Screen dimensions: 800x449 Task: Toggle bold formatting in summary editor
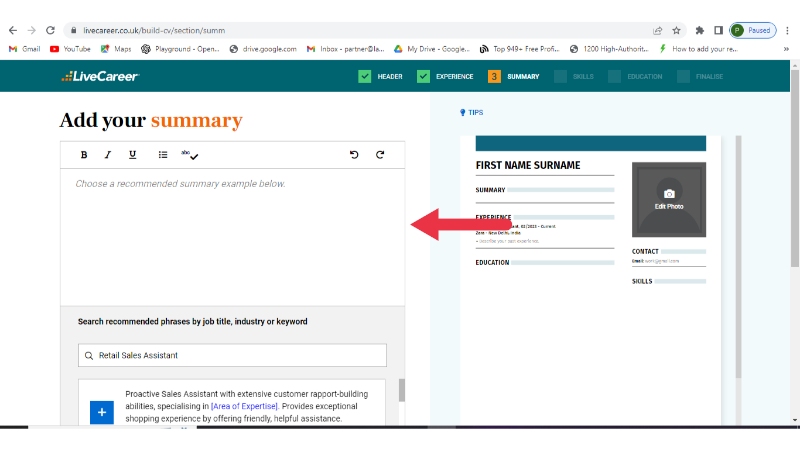84,155
